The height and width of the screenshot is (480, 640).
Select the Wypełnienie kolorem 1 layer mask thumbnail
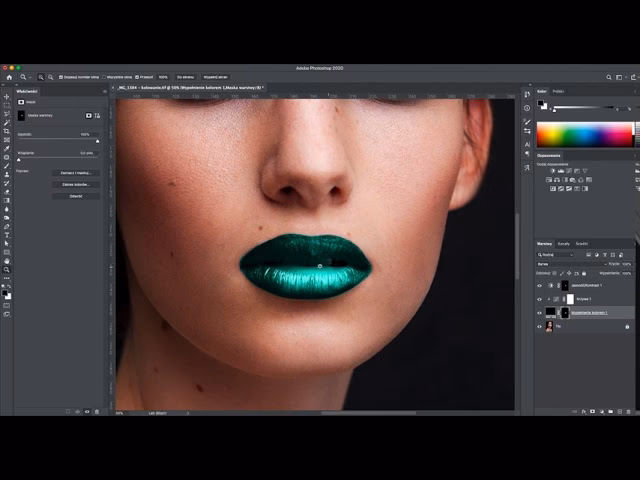coord(564,313)
